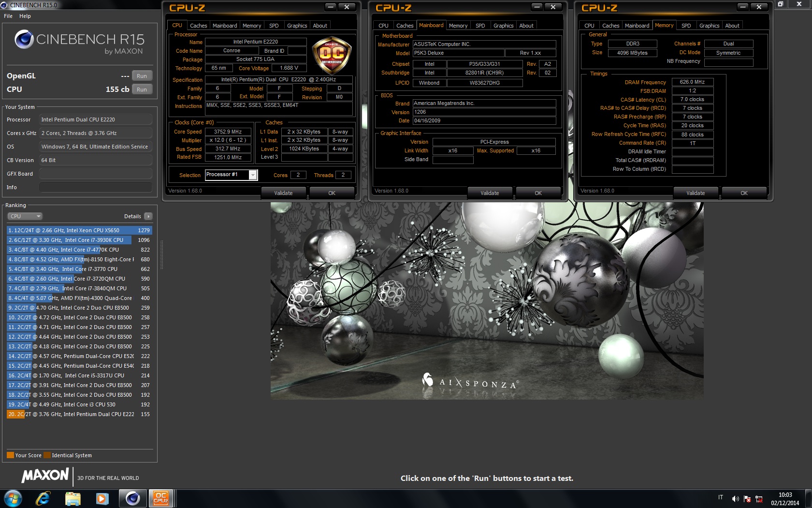
Task: Select ranking row Core i3 CPU 530
Action: click(x=80, y=404)
